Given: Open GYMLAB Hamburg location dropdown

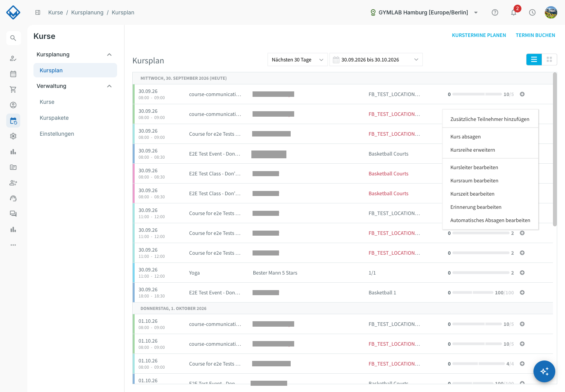Looking at the screenshot, I should [x=424, y=12].
